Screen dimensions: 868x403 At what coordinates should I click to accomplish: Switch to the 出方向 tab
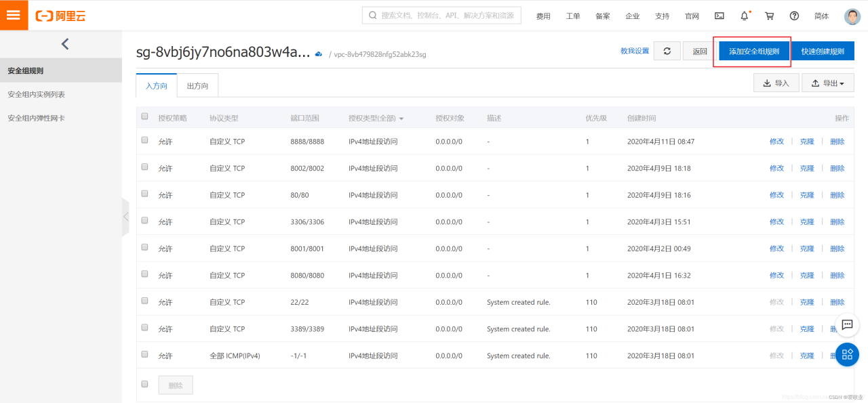197,86
